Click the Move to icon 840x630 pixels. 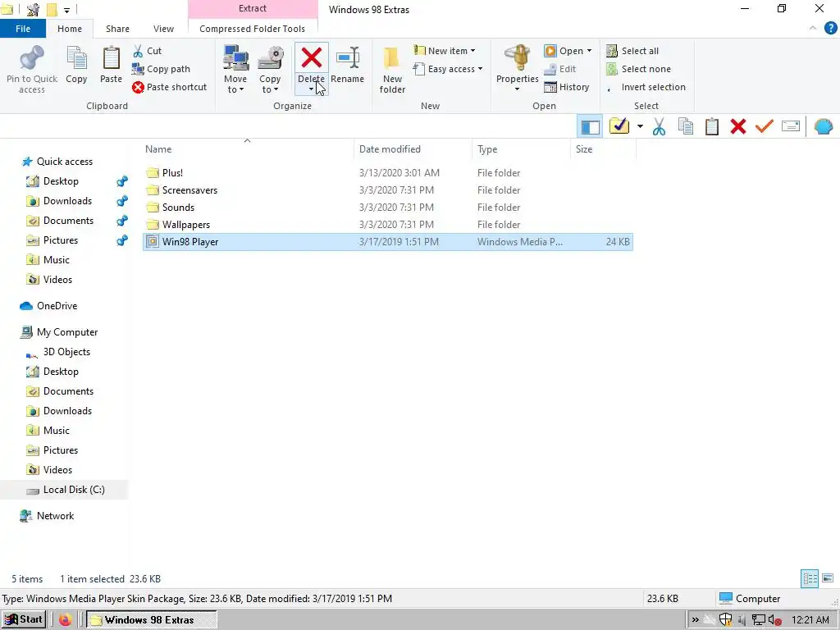pyautogui.click(x=235, y=58)
